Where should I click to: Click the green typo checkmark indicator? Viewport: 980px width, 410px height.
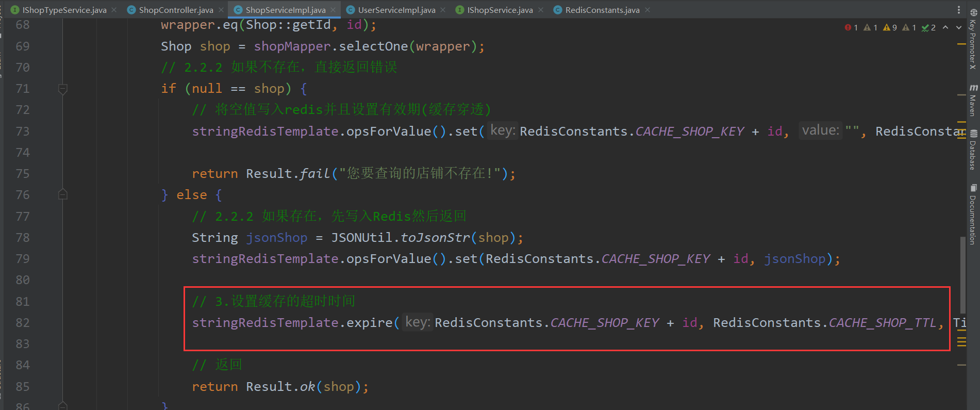[x=928, y=27]
